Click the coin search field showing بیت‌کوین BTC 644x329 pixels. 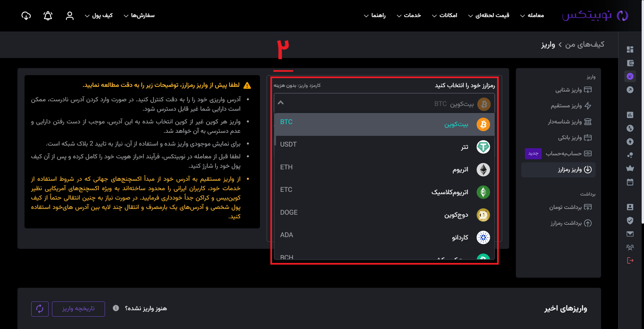pos(384,104)
